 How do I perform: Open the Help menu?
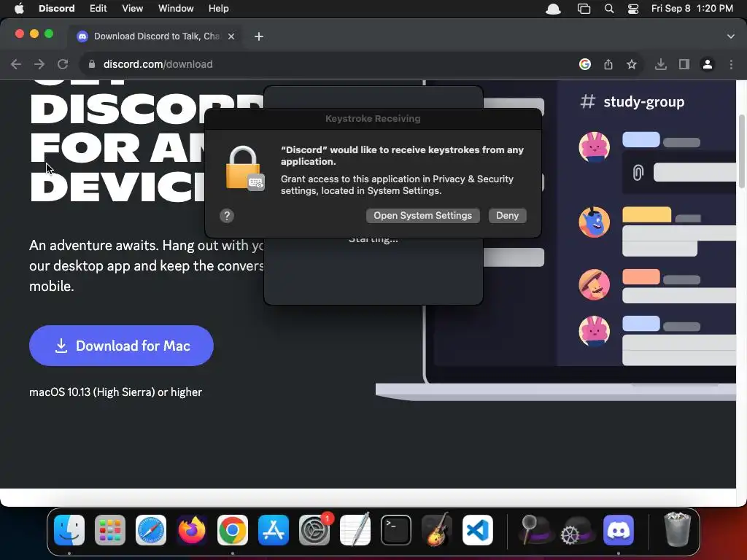(x=218, y=9)
